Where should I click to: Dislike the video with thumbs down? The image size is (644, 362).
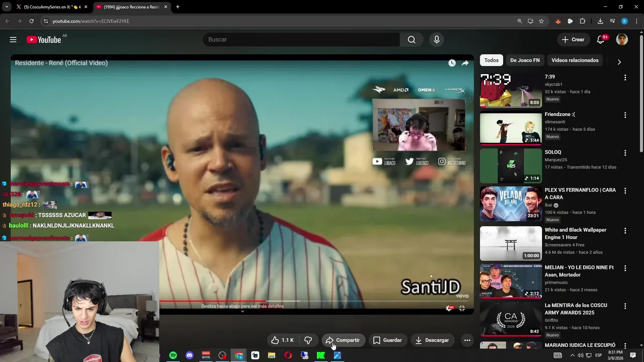(x=308, y=340)
